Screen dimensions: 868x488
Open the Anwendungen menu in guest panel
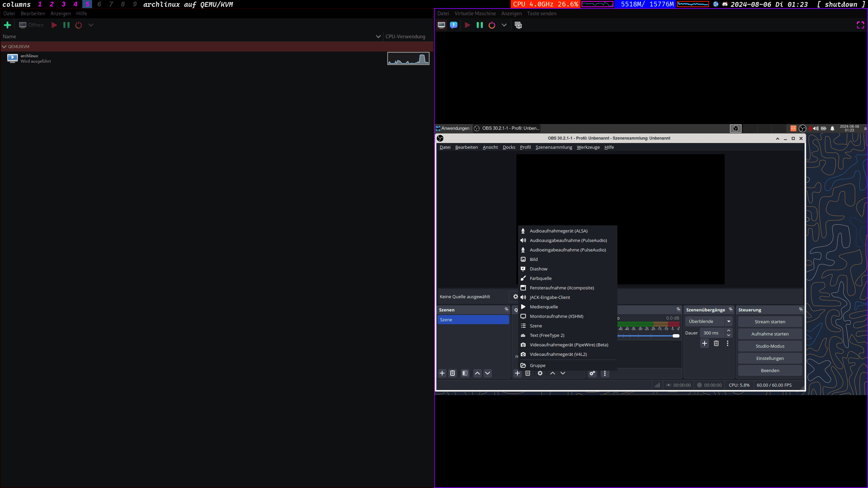click(453, 128)
